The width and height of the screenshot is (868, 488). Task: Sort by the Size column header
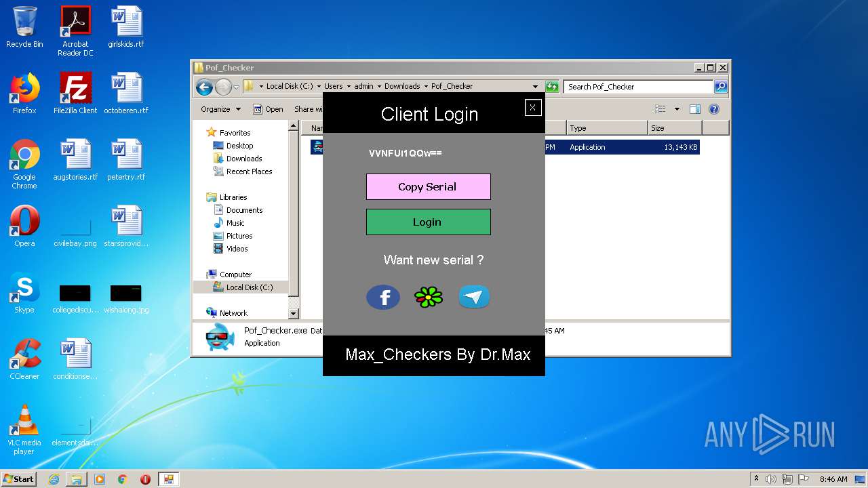pos(675,128)
